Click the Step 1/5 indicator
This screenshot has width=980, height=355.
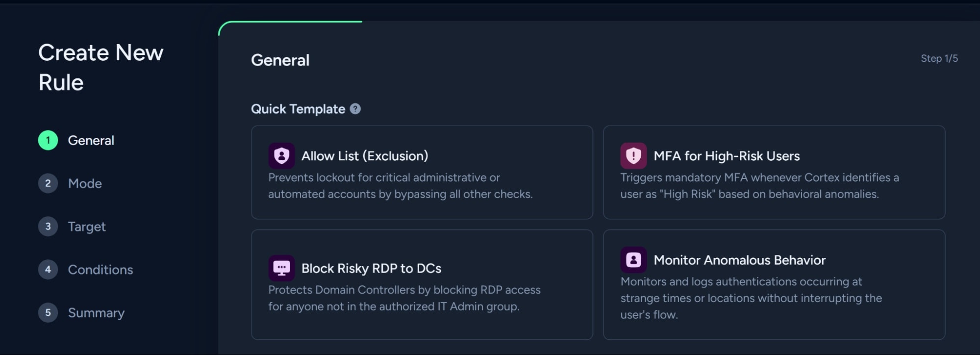click(939, 58)
